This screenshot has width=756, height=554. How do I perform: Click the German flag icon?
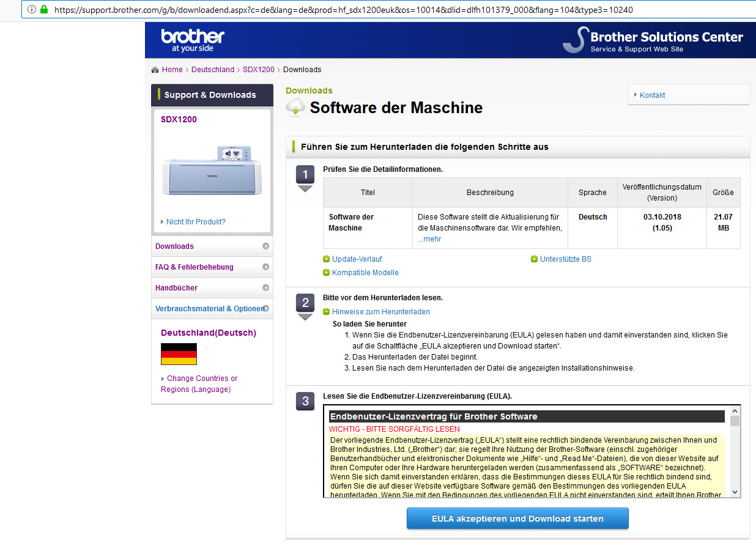click(179, 354)
